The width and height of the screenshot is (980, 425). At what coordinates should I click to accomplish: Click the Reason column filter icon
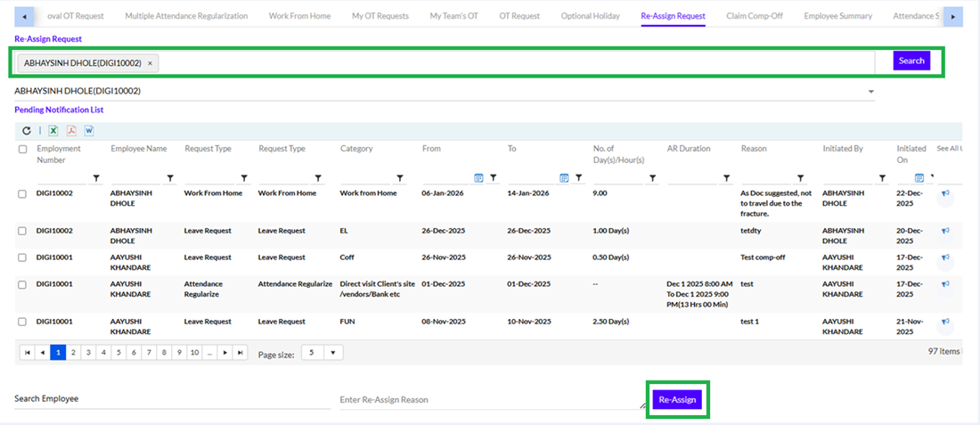(800, 178)
